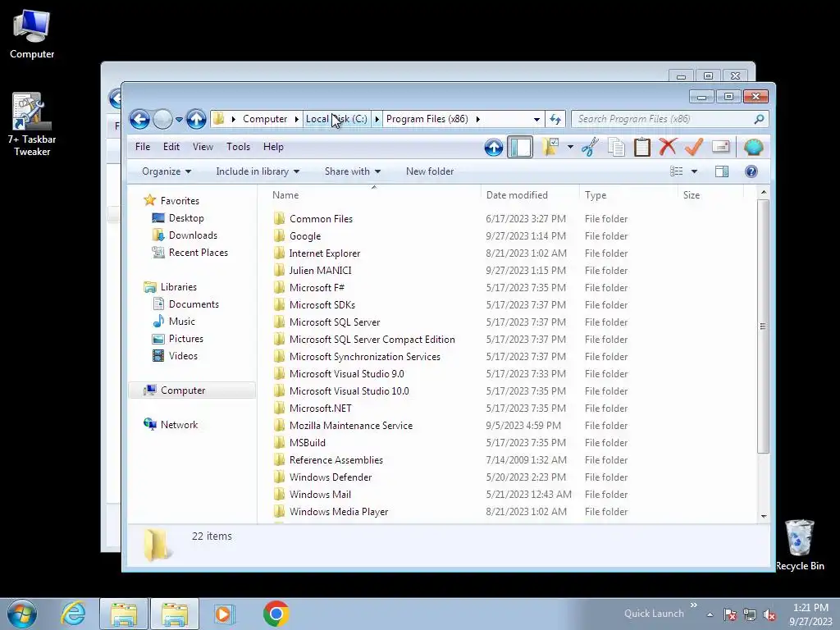Expand the arrow after Local Disk (C:) breadcrumb
This screenshot has height=630, width=840.
377,119
